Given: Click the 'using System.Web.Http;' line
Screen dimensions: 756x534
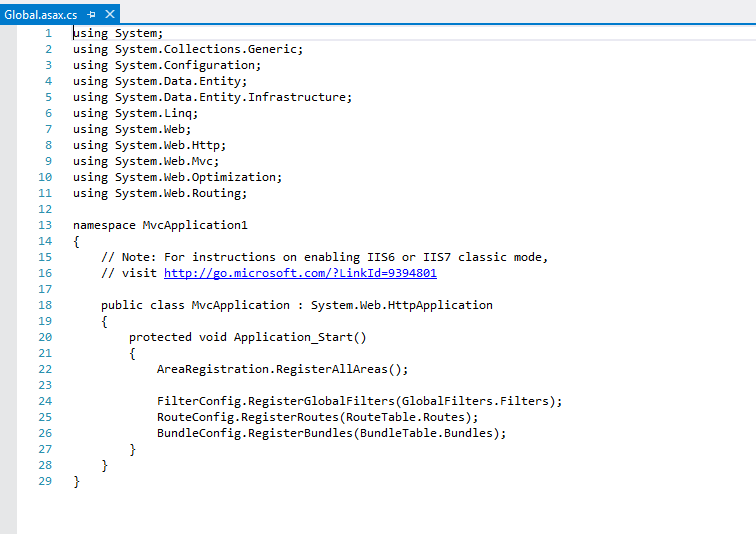Looking at the screenshot, I should click(x=149, y=145).
